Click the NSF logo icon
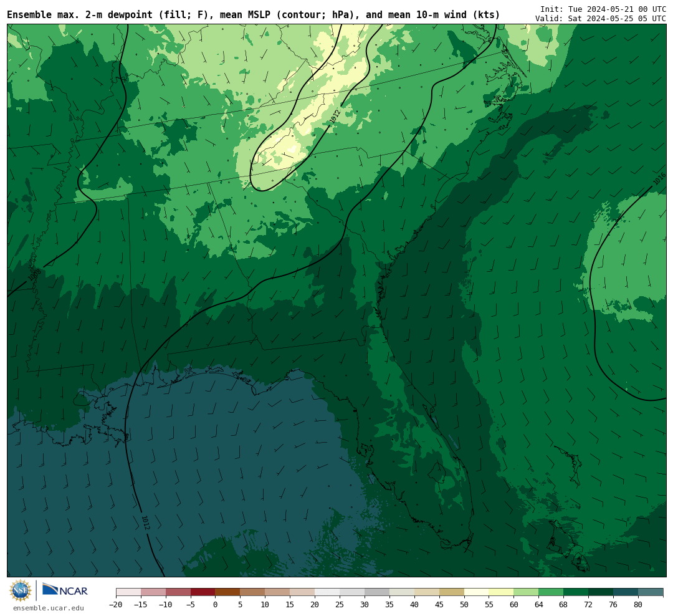Screen dimensions: 673x616 (21, 590)
